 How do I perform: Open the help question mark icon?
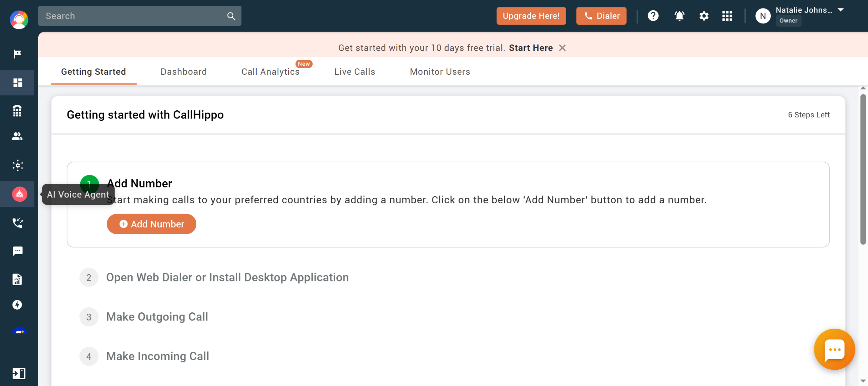coord(653,16)
